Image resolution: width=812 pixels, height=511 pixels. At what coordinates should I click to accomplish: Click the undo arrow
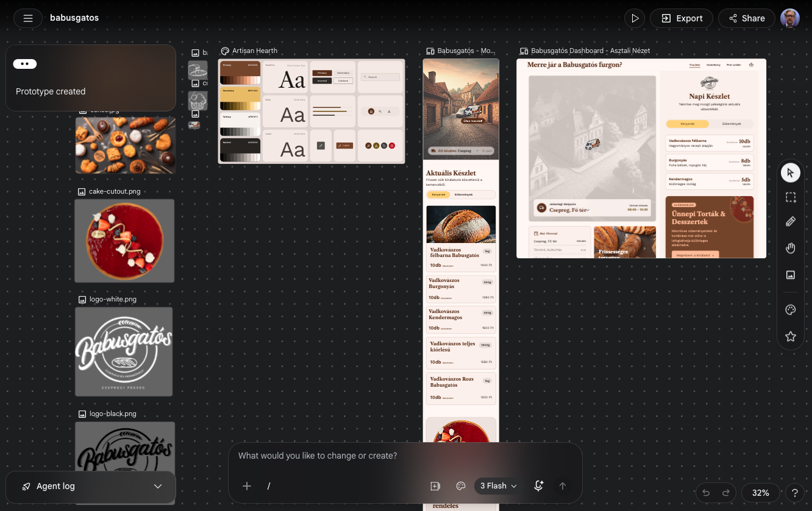pos(706,493)
